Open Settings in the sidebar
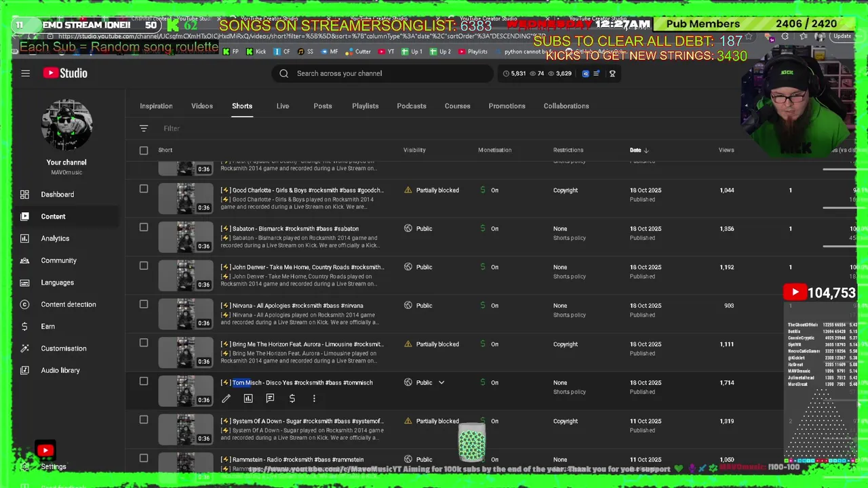This screenshot has width=868, height=488. click(53, 466)
